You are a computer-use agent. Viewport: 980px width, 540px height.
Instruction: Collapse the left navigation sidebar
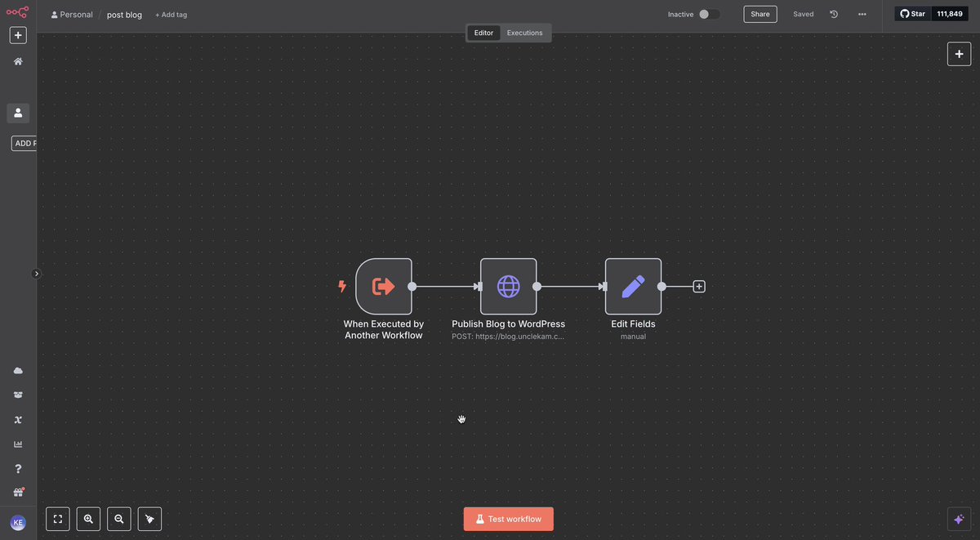pyautogui.click(x=36, y=273)
